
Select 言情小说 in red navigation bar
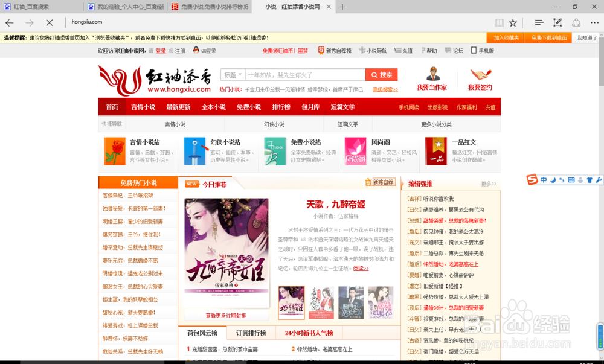coord(143,107)
